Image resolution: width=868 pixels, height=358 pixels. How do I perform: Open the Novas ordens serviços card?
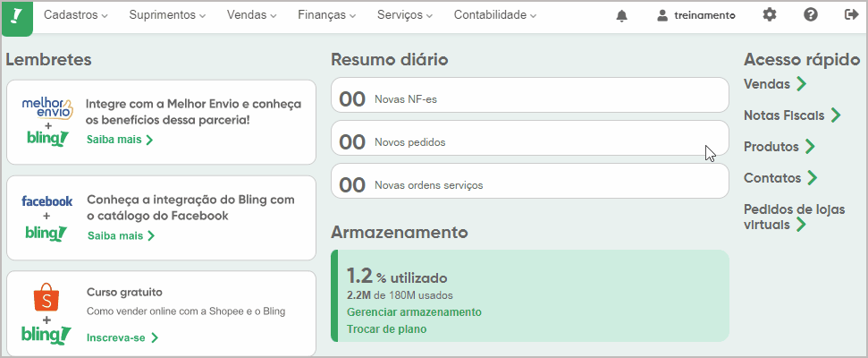coord(530,181)
